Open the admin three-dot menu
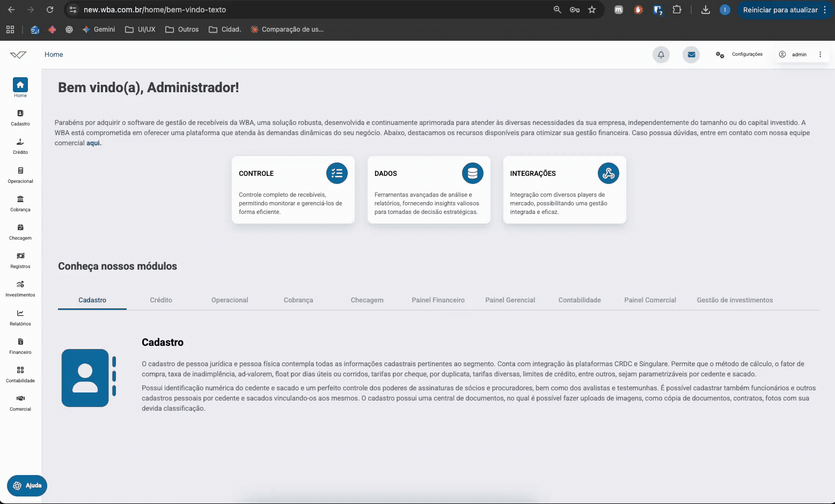835x504 pixels. point(820,55)
